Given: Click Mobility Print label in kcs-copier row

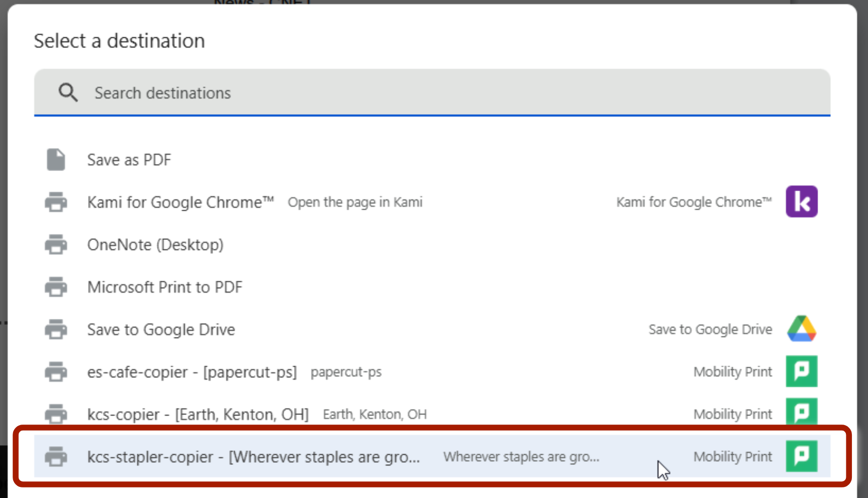Looking at the screenshot, I should click(733, 414).
